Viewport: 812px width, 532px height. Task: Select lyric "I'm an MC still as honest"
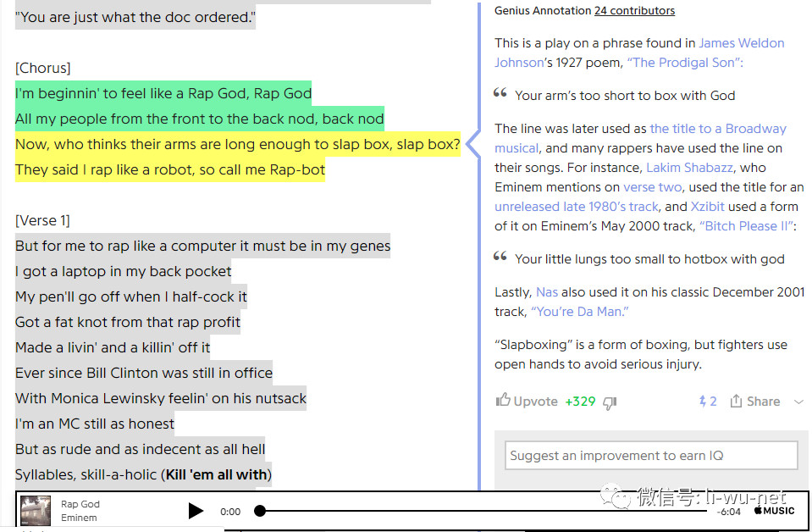(x=95, y=424)
